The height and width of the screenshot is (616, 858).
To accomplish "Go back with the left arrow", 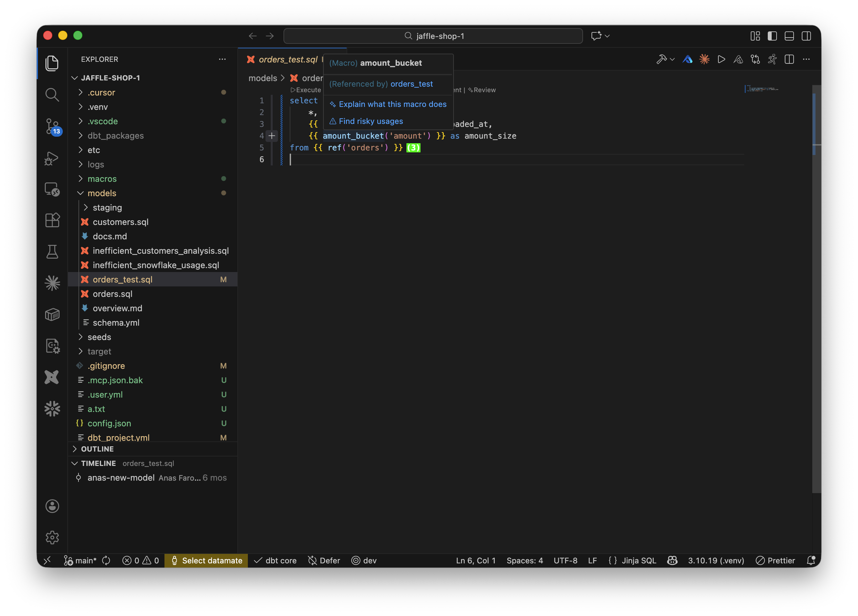I will (252, 36).
